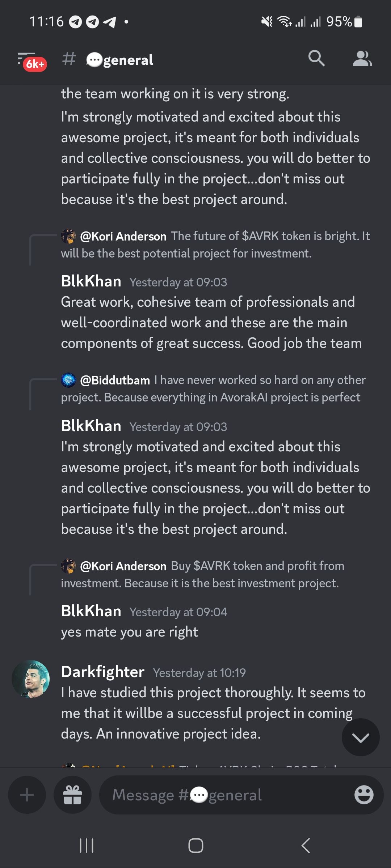Select the 'yes mate you are right' message
Viewport: 391px width, 868px height.
click(x=129, y=632)
